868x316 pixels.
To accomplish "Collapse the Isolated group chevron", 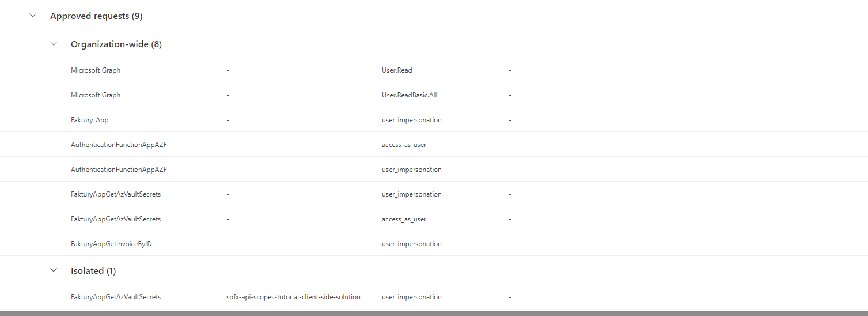I will coord(54,270).
